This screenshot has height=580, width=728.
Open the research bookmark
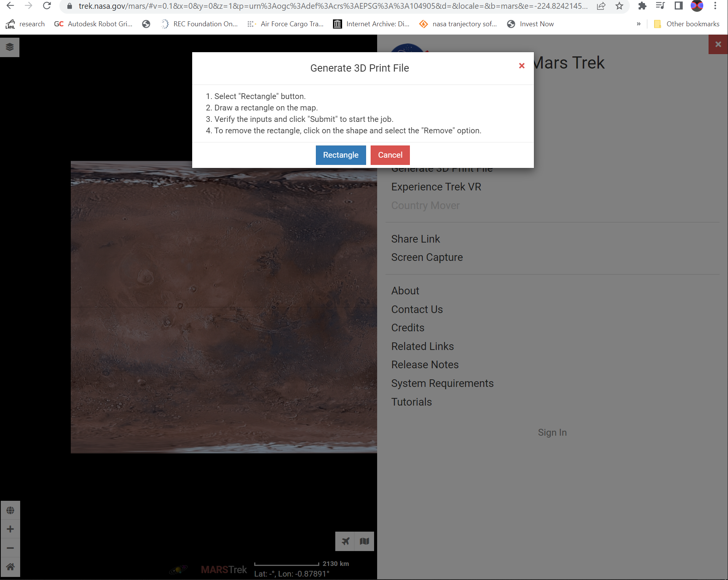[25, 24]
